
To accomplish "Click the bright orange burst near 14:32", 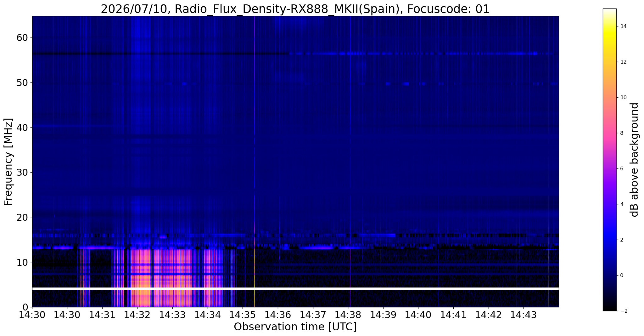I will [141, 277].
